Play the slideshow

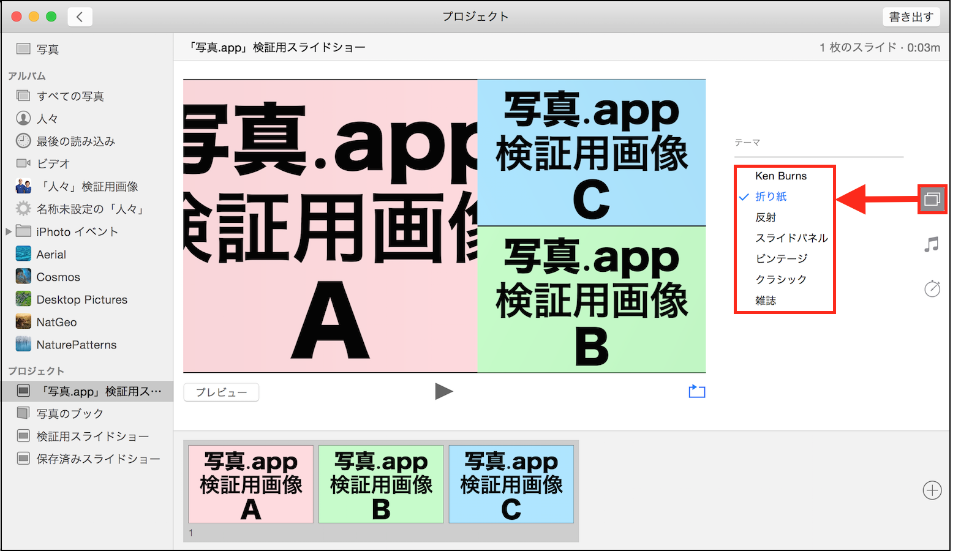point(443,391)
